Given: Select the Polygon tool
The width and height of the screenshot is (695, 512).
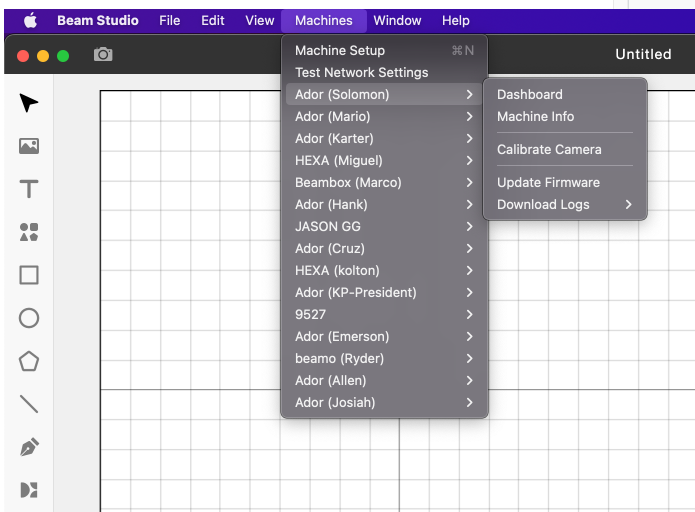Looking at the screenshot, I should [x=29, y=361].
